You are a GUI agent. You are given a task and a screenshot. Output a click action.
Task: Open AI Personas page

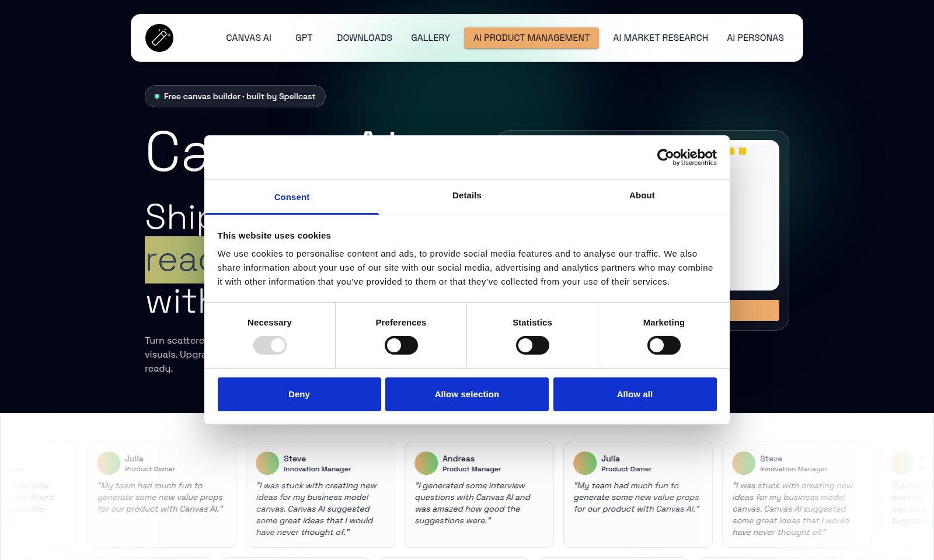[x=755, y=38]
